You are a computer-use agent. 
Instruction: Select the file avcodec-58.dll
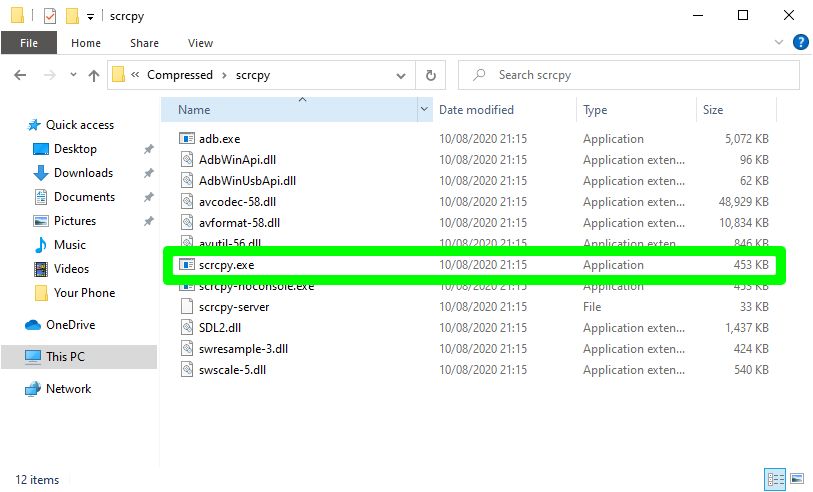tap(237, 202)
